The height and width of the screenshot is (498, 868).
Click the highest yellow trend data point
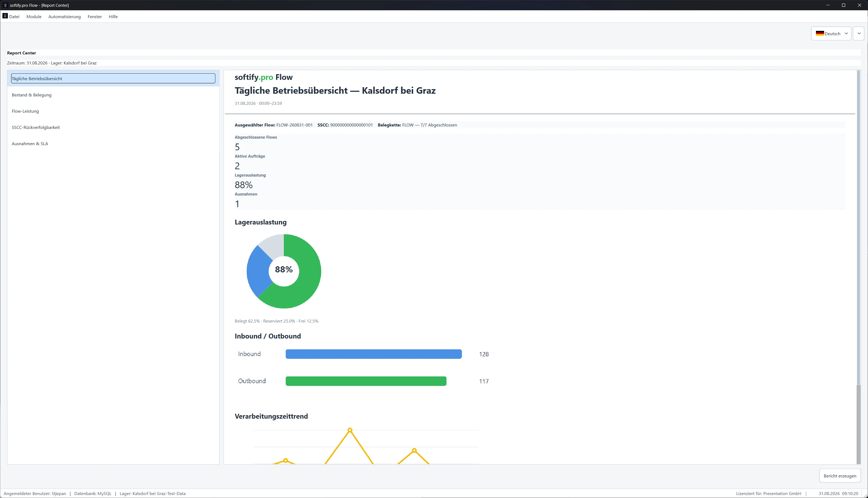[350, 430]
